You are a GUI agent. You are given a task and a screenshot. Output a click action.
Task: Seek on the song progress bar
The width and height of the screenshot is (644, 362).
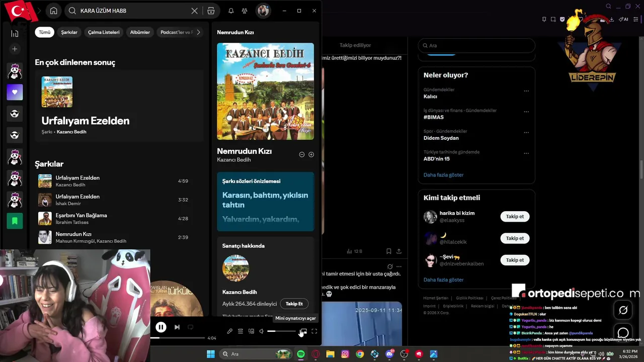[x=178, y=338]
